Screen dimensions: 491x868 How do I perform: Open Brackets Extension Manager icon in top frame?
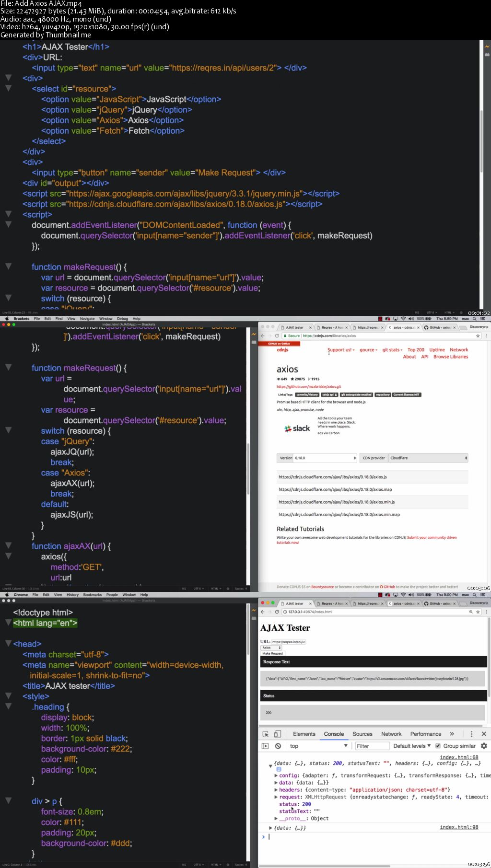(487, 55)
